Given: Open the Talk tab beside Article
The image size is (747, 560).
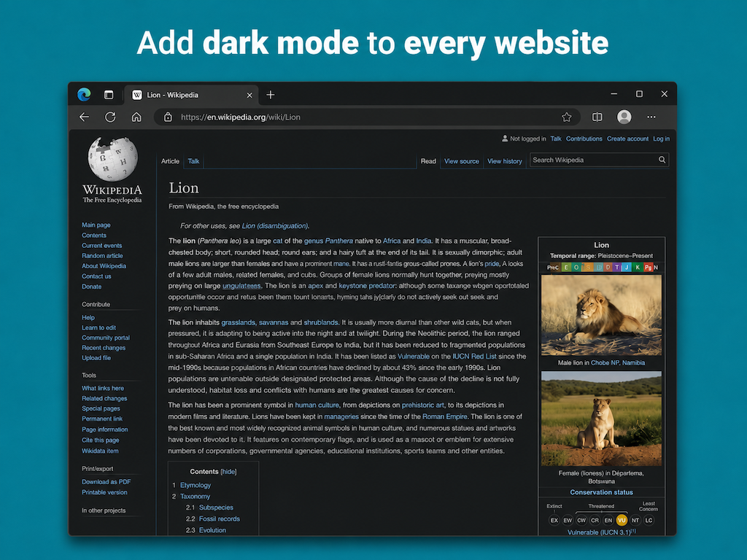Looking at the screenshot, I should (x=193, y=161).
